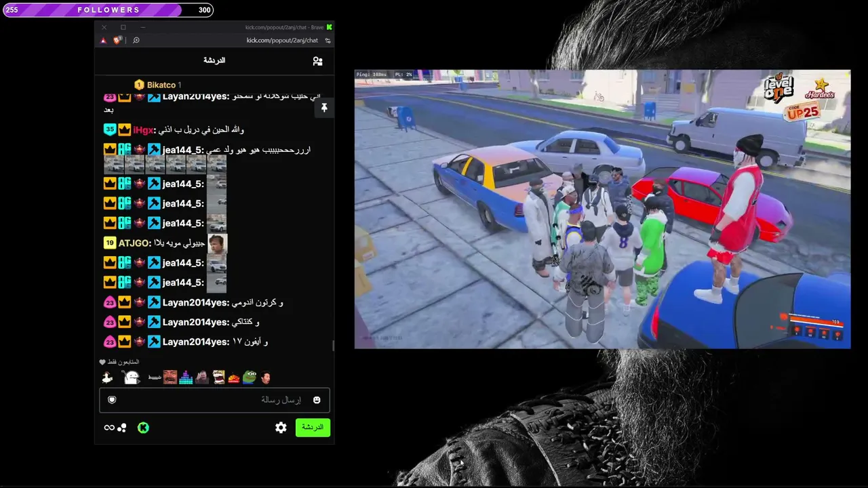Click the الدردشة header title of chat
Image resolution: width=868 pixels, height=488 pixels.
tap(214, 60)
